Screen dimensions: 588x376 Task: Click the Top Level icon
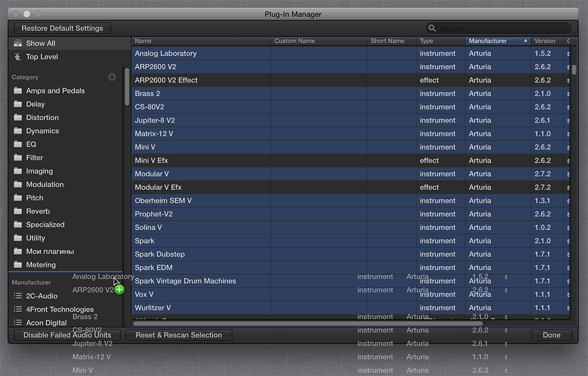(x=18, y=57)
